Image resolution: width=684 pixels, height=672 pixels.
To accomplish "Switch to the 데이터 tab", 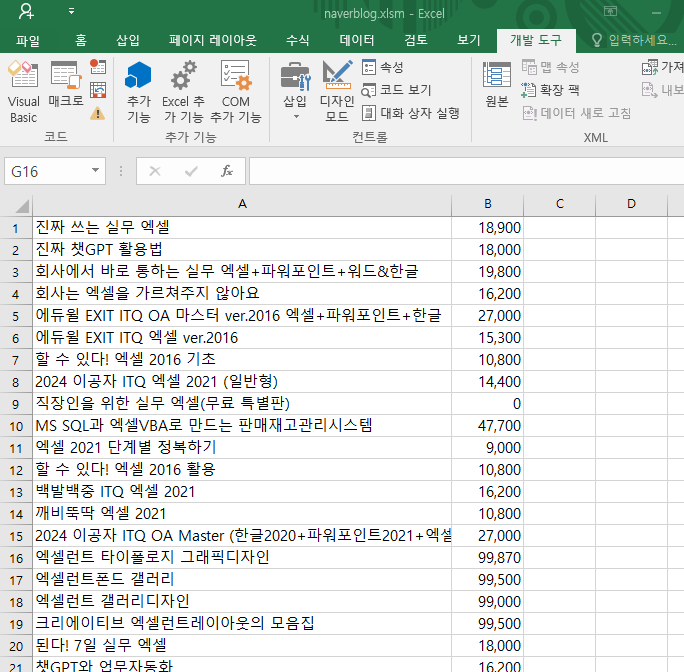I will [357, 41].
